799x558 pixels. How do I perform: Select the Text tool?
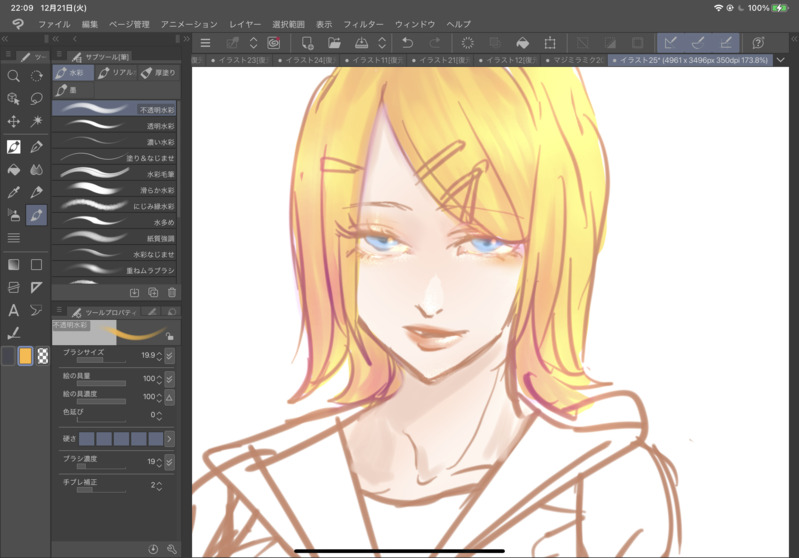[x=14, y=310]
